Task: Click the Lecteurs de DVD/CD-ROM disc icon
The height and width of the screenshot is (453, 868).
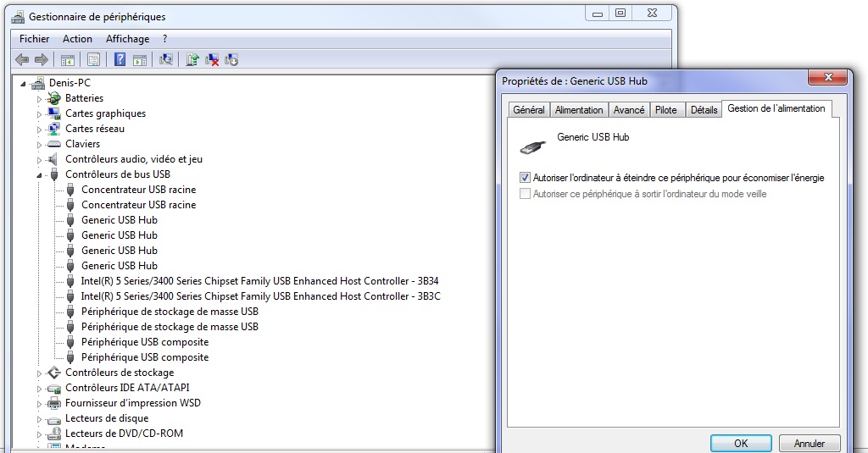Action: (x=53, y=434)
